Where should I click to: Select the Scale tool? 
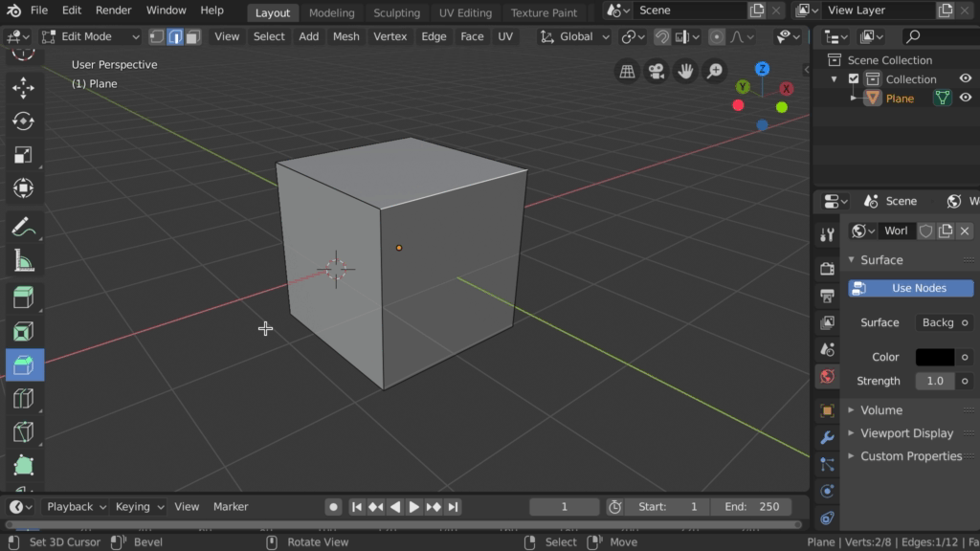point(24,155)
